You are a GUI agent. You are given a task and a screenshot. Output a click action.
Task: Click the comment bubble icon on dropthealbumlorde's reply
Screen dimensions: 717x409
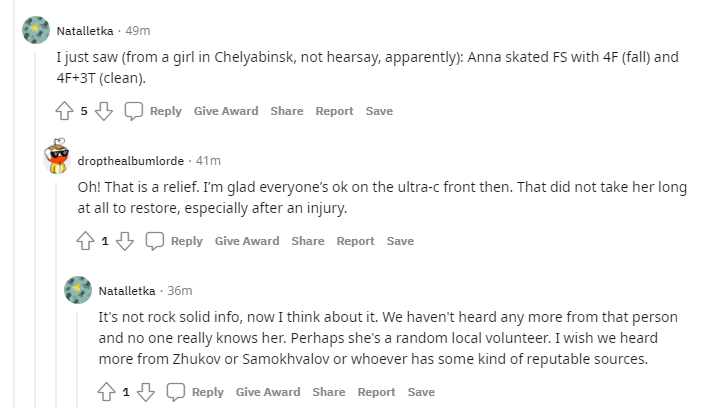(x=155, y=241)
